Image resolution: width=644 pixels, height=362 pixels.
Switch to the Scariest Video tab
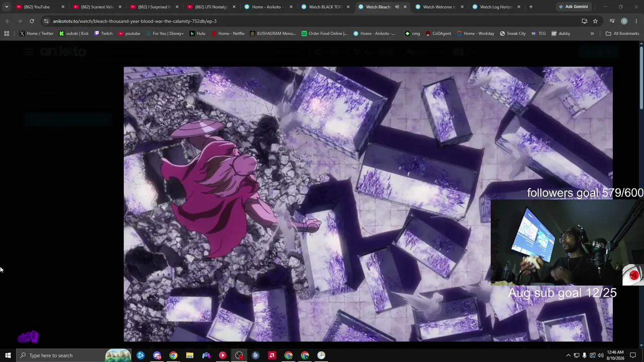[x=98, y=7]
